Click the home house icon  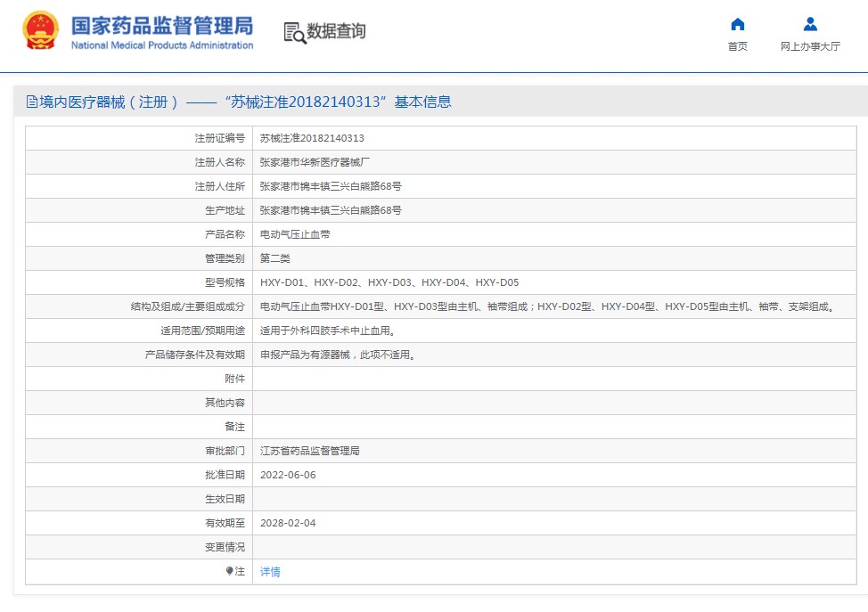(x=737, y=24)
